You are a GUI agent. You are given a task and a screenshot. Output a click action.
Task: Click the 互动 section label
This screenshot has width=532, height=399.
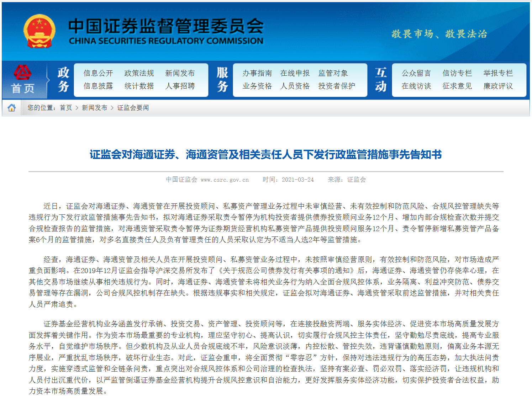[381, 79]
